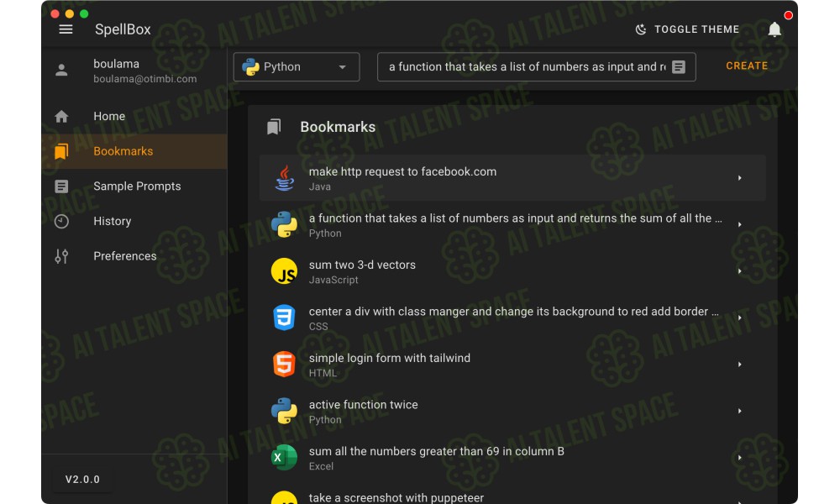Go to Home in the sidebar
The width and height of the screenshot is (840, 504).
coord(134,116)
